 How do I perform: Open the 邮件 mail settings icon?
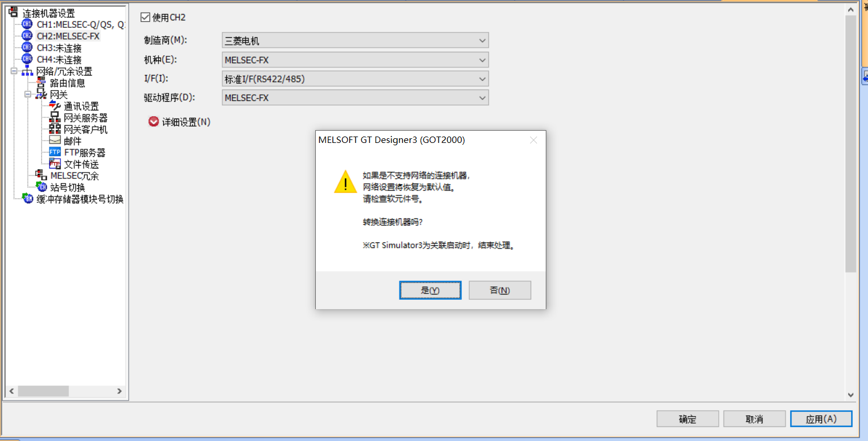click(x=55, y=141)
